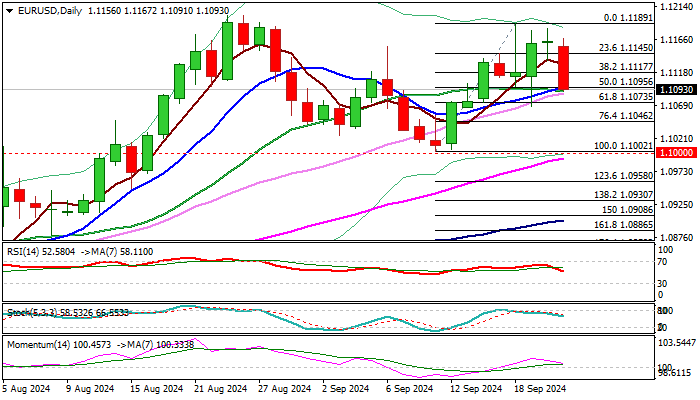Select Momentum(14) 100.4573 indicator label
Viewport: 700px width, 400px height.
tap(58, 345)
